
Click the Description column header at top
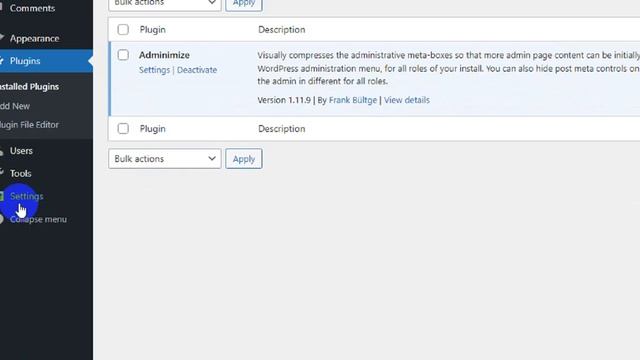[282, 30]
